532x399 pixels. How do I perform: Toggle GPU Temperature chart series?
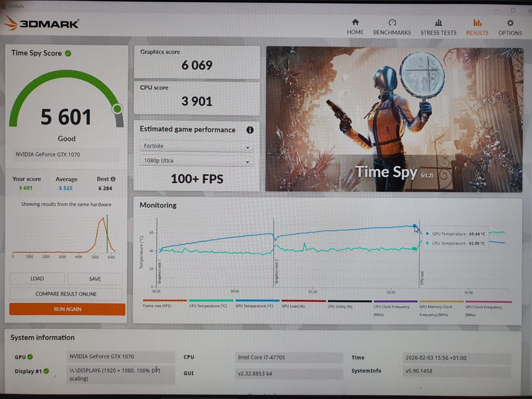point(257,303)
